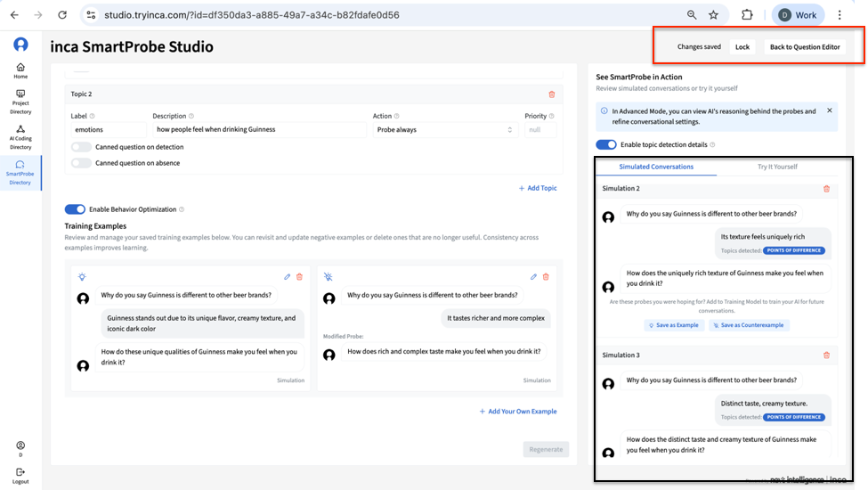868x490 pixels.
Task: Delete Simulation 3 using trash icon
Action: [x=826, y=355]
